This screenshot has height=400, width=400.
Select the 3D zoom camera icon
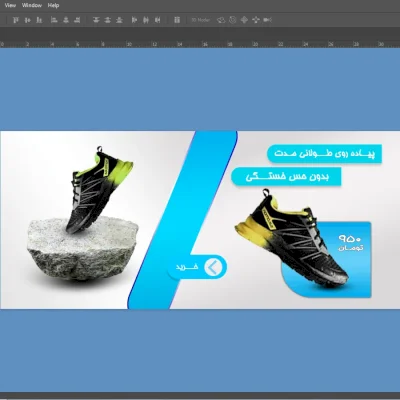[267, 20]
